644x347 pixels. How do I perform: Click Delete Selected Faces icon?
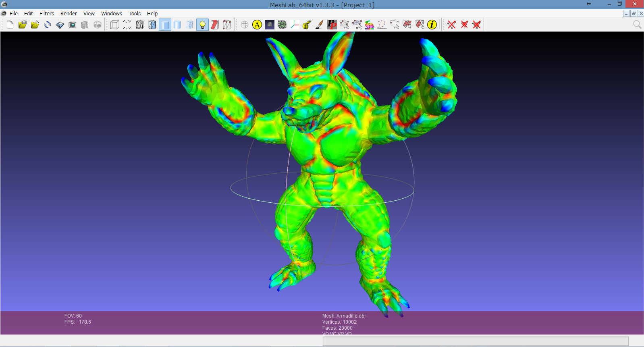point(464,25)
